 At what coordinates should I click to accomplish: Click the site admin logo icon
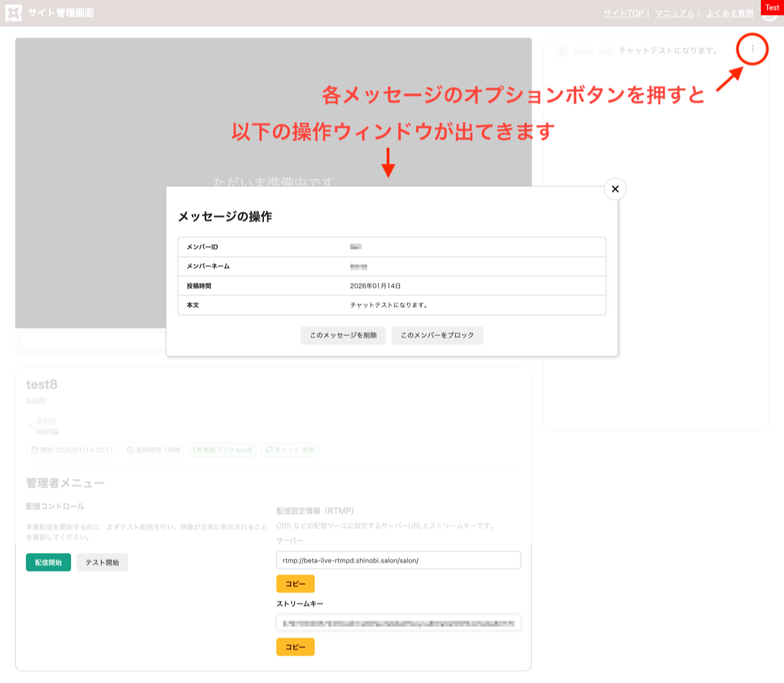pyautogui.click(x=14, y=13)
